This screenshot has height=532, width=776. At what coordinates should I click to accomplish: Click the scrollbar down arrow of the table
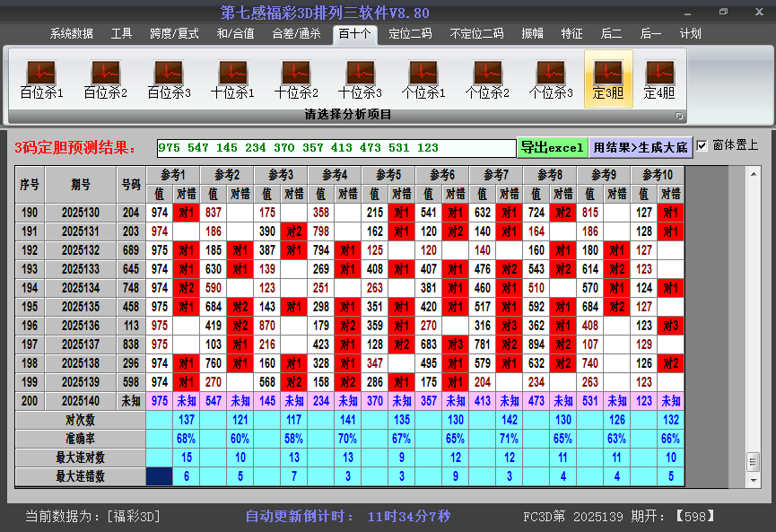pyautogui.click(x=753, y=478)
